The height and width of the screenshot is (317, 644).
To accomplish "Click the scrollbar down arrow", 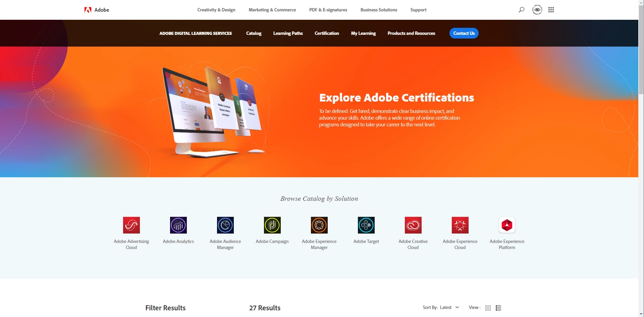I will pyautogui.click(x=641, y=314).
